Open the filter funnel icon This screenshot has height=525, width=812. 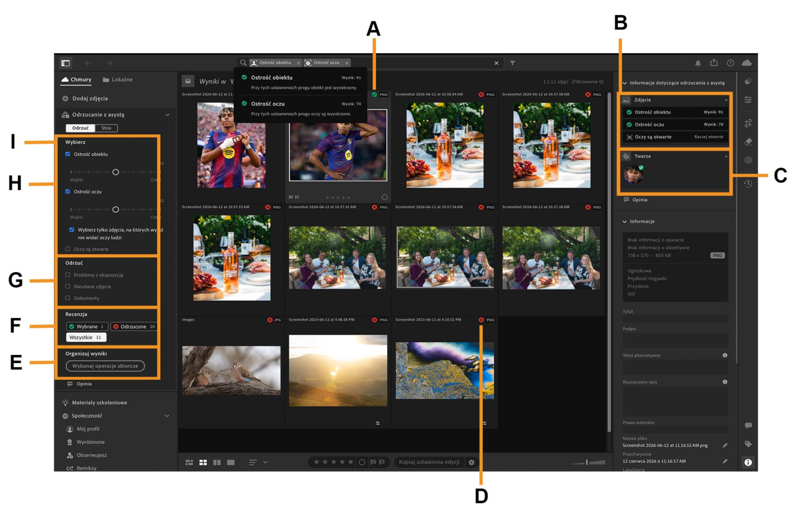coord(513,63)
